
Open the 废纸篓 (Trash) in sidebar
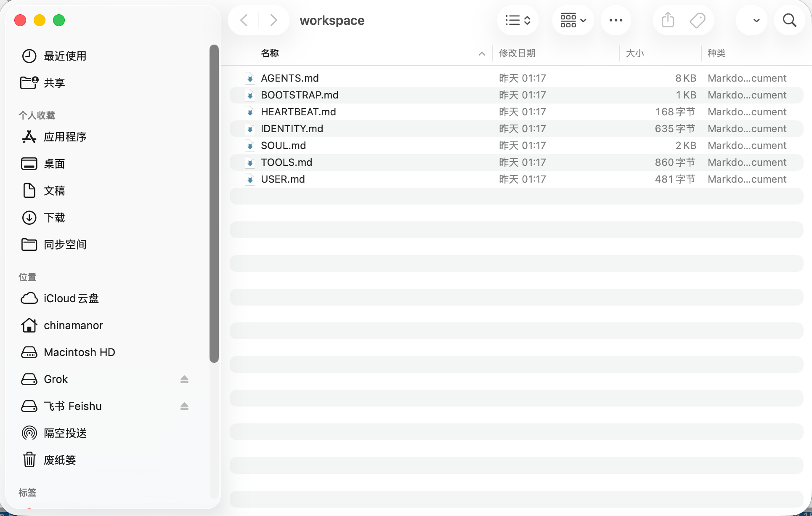(59, 460)
